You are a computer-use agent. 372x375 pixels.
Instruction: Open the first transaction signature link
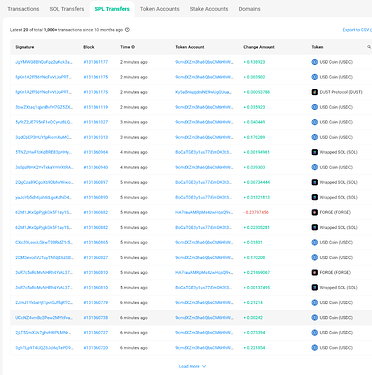(x=44, y=62)
